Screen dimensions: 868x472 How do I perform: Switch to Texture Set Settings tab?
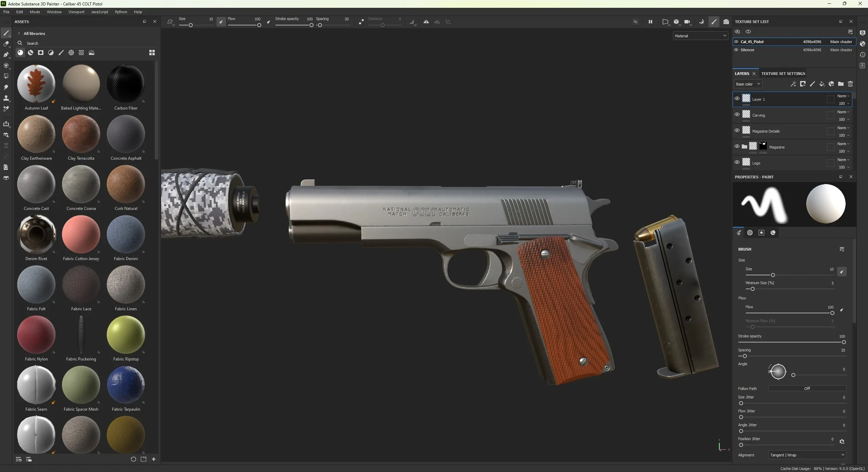point(783,74)
